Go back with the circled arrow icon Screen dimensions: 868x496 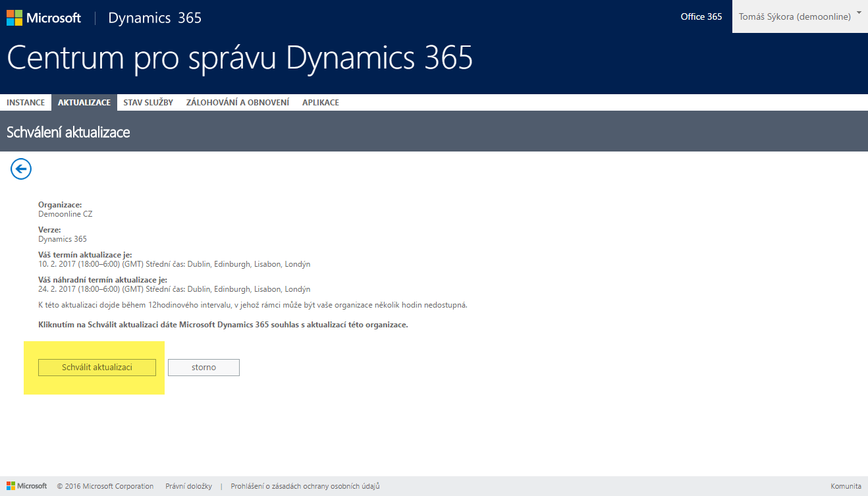[21, 169]
